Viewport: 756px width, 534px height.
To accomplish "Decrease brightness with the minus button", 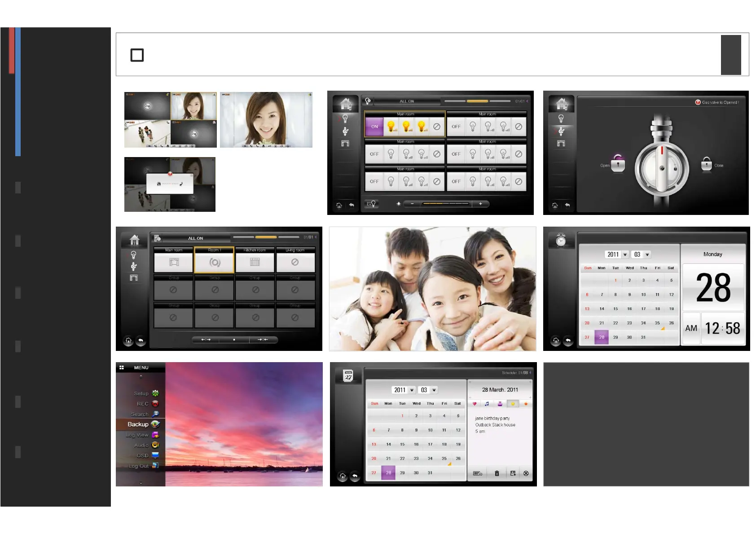I will click(x=412, y=204).
